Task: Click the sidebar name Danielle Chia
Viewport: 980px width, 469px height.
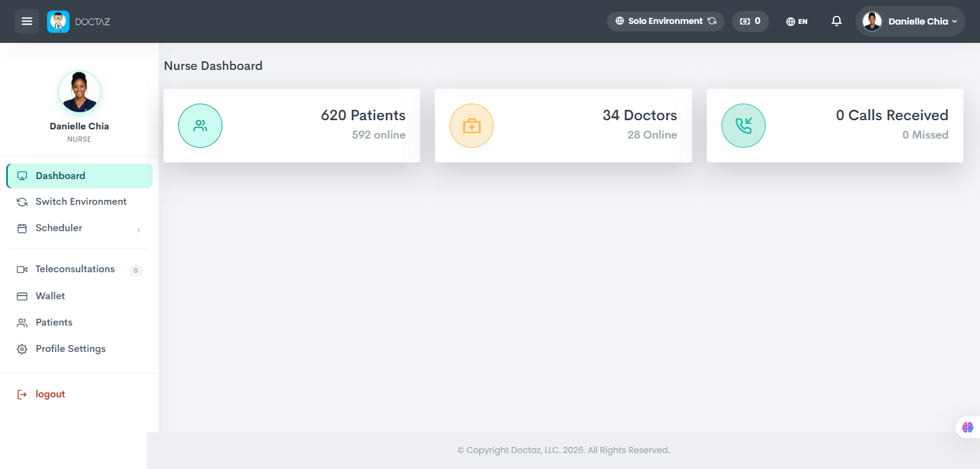Action: pos(80,126)
